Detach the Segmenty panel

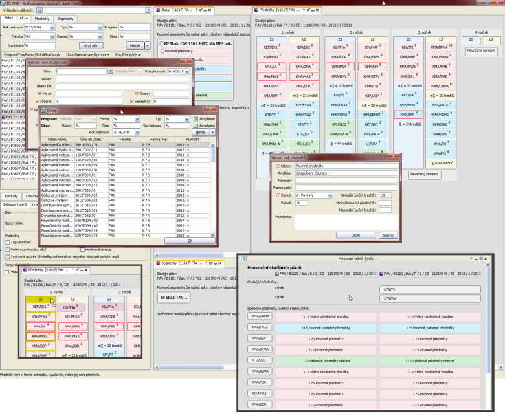(x=210, y=263)
